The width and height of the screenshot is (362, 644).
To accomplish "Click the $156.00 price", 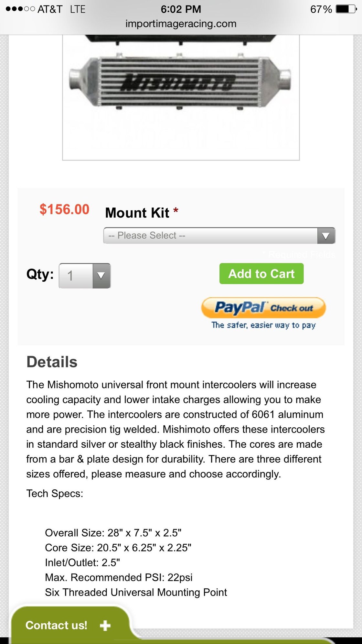I will point(64,209).
